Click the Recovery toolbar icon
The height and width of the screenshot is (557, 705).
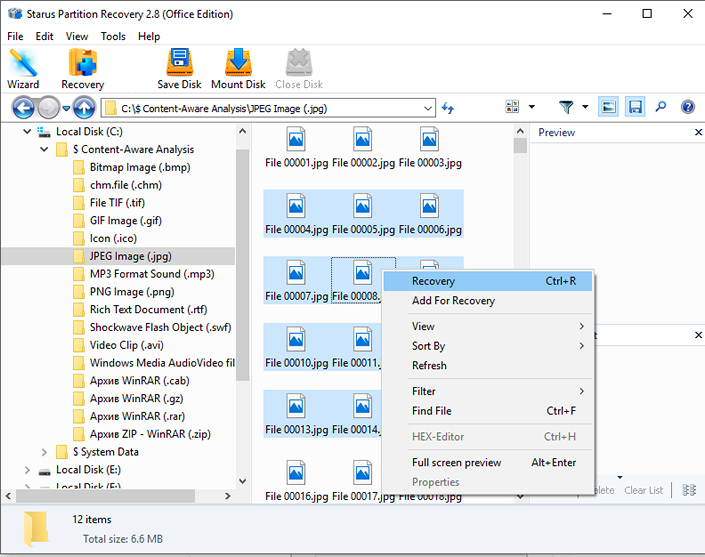point(83,69)
